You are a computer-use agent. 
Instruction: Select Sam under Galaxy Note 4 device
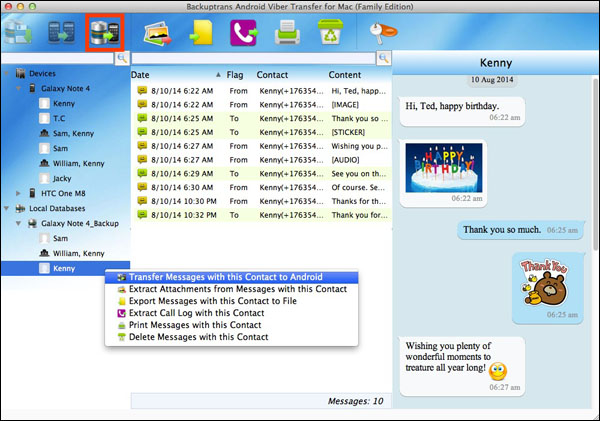pyautogui.click(x=60, y=148)
